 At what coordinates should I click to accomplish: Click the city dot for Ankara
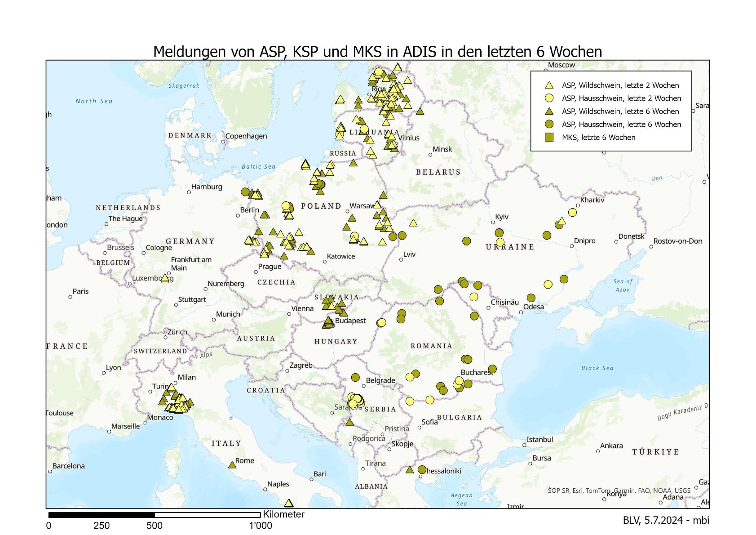point(598,451)
